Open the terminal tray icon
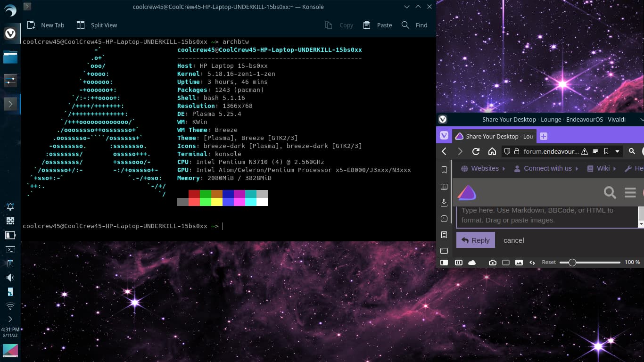Viewport: 644px width, 362px height. pos(10,249)
